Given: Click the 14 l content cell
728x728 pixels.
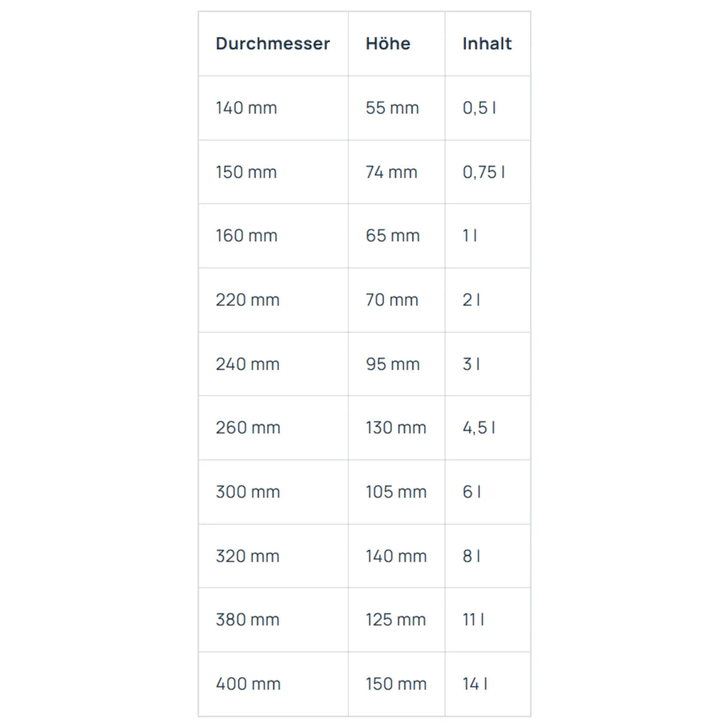Looking at the screenshot, I should click(x=488, y=684).
